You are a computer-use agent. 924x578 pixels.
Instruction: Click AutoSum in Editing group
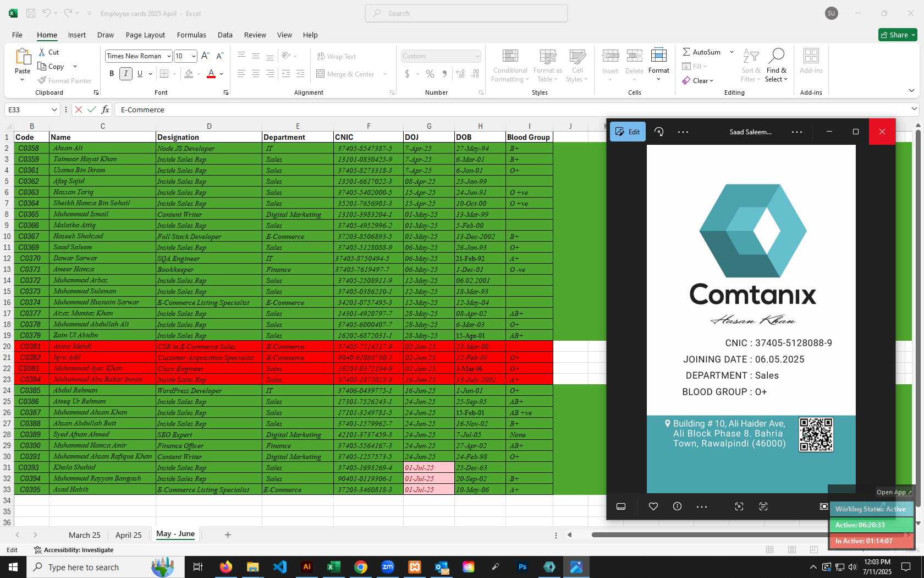pyautogui.click(x=702, y=52)
